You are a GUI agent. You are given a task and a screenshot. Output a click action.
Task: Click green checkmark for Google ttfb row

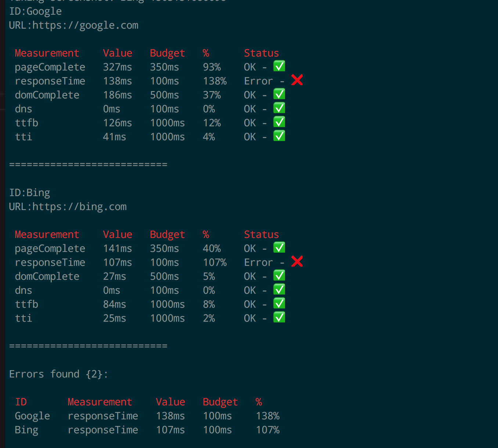279,122
